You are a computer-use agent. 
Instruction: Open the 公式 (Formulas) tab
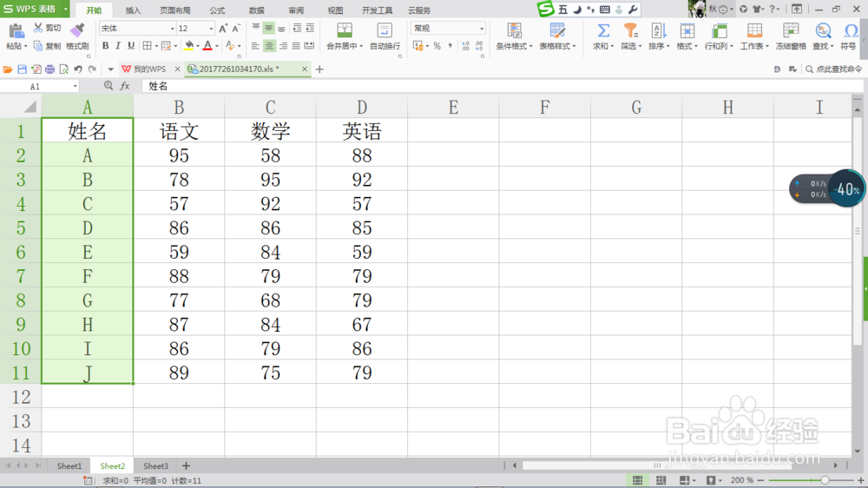[218, 10]
